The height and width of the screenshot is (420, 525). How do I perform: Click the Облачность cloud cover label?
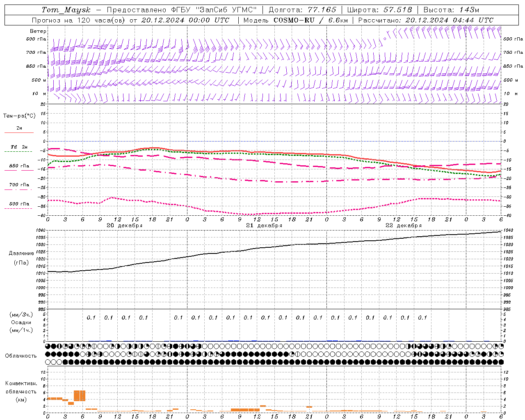pyautogui.click(x=21, y=356)
